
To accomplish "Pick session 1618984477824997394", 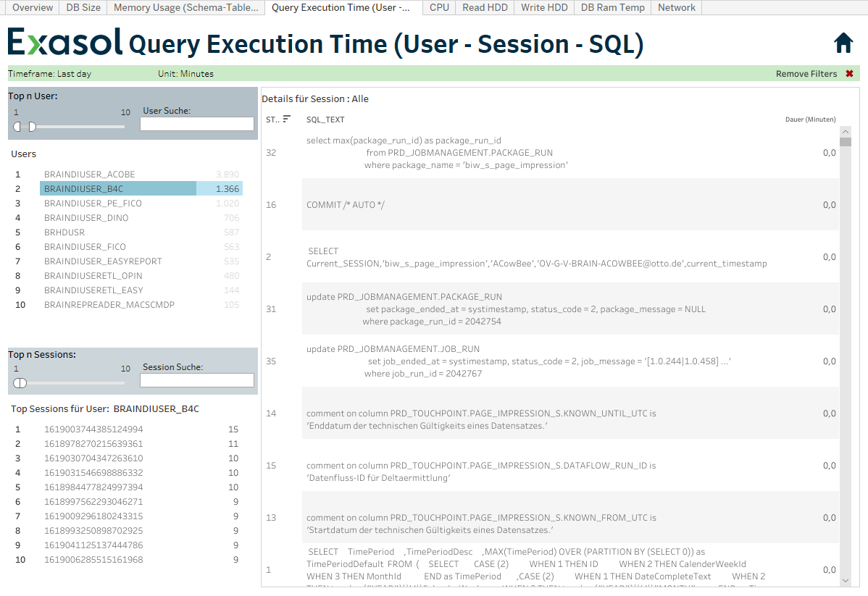I will tap(93, 487).
